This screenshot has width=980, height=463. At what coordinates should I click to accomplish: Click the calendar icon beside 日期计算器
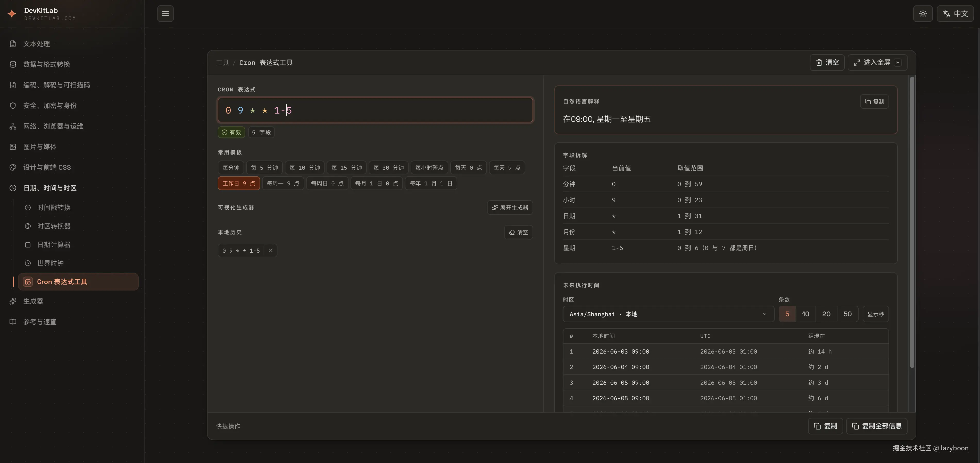click(28, 245)
